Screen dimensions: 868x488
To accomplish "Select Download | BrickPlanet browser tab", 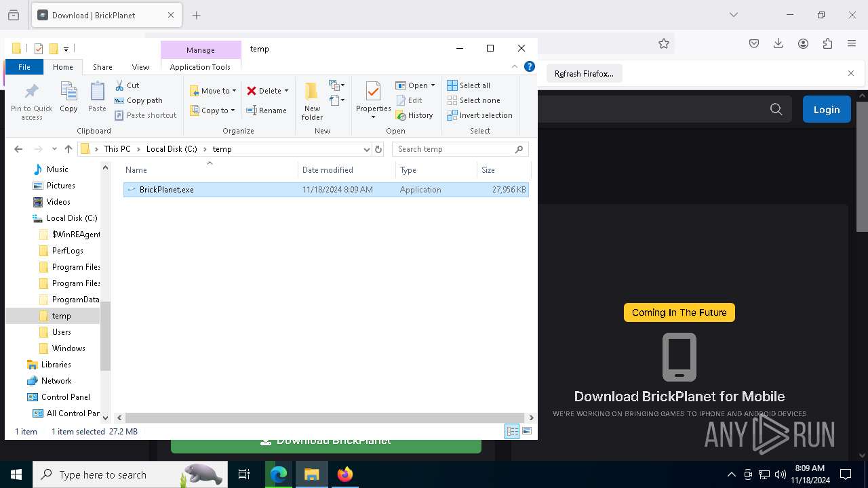I will (x=107, y=15).
